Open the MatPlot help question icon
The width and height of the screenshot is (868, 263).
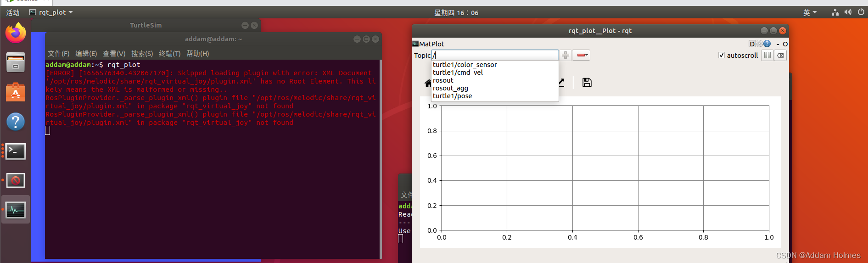coord(767,44)
